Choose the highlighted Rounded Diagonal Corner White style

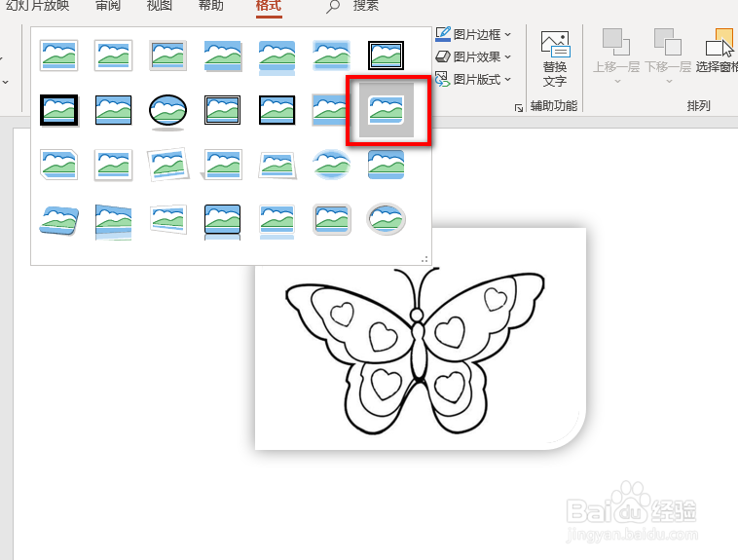pos(387,110)
